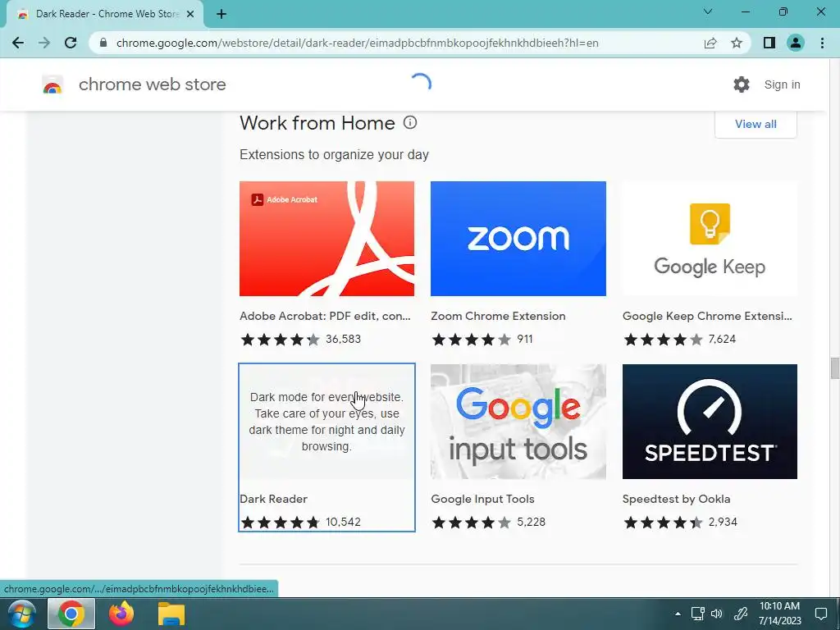840x630 pixels.
Task: Open taskbar clock showing 10:10 AM
Action: 779,614
